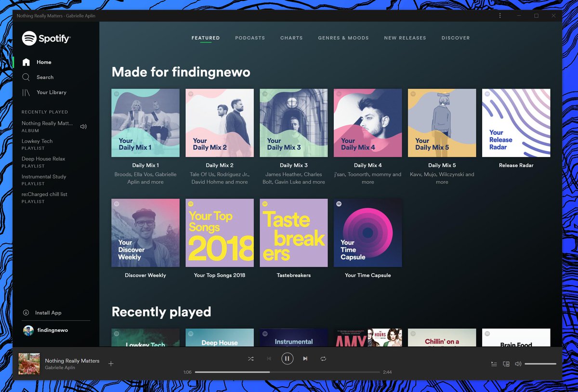Image resolution: width=578 pixels, height=392 pixels.
Task: Skip to the previous track
Action: coord(269,359)
